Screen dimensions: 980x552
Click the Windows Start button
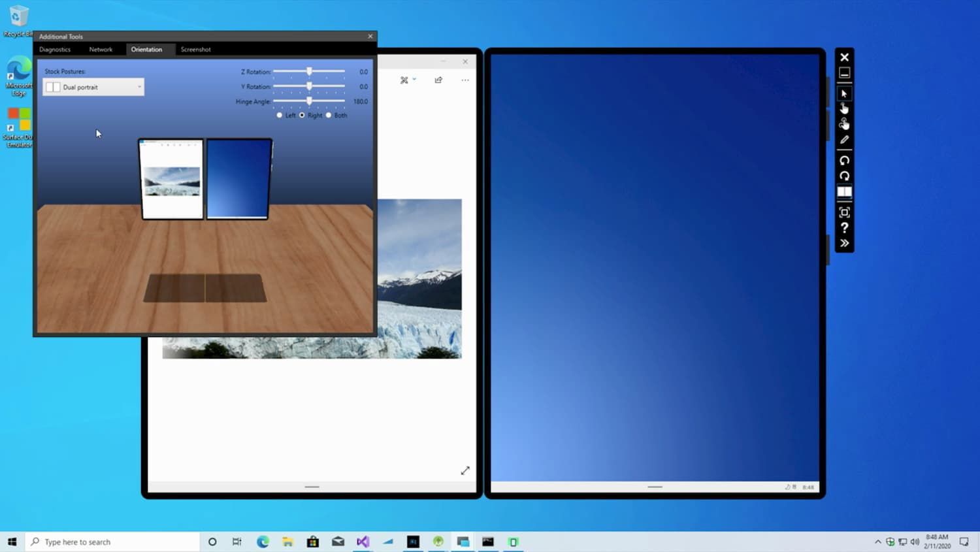tap(12, 542)
